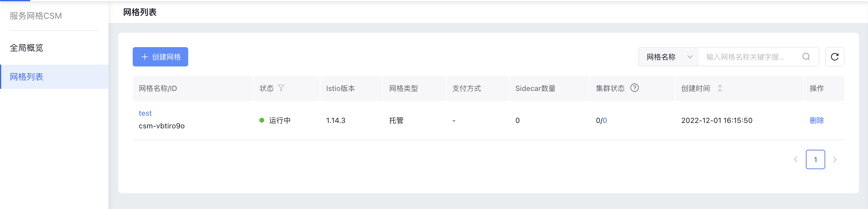
Task: Click the 服务网格CSM sidebar title
Action: (36, 16)
